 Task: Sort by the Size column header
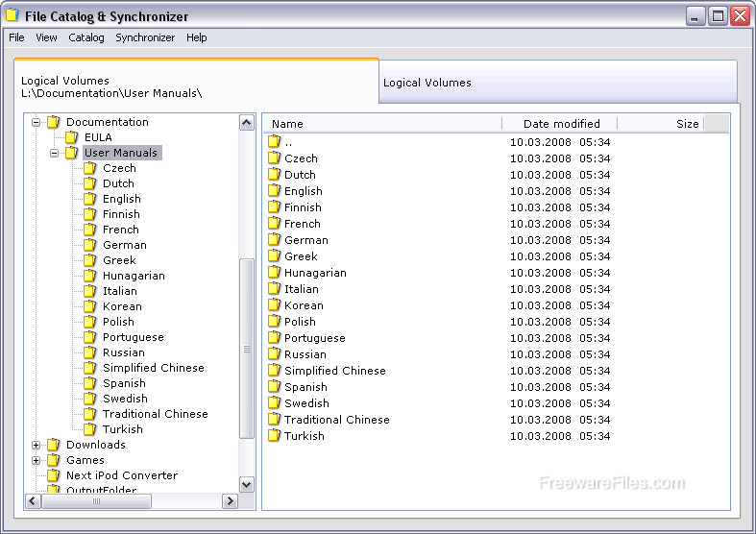coord(661,124)
